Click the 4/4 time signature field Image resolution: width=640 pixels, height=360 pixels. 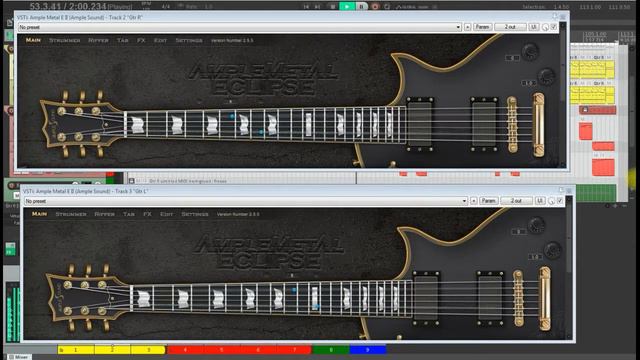(166, 7)
